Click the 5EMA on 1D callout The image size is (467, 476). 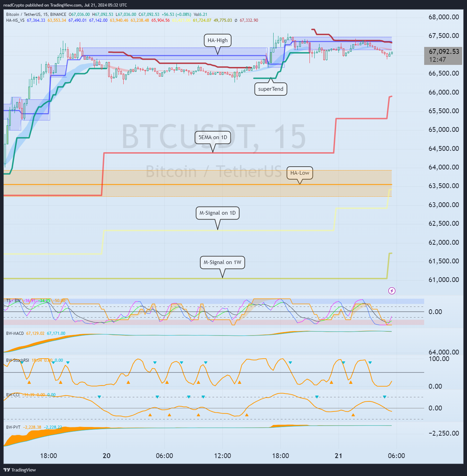click(213, 137)
